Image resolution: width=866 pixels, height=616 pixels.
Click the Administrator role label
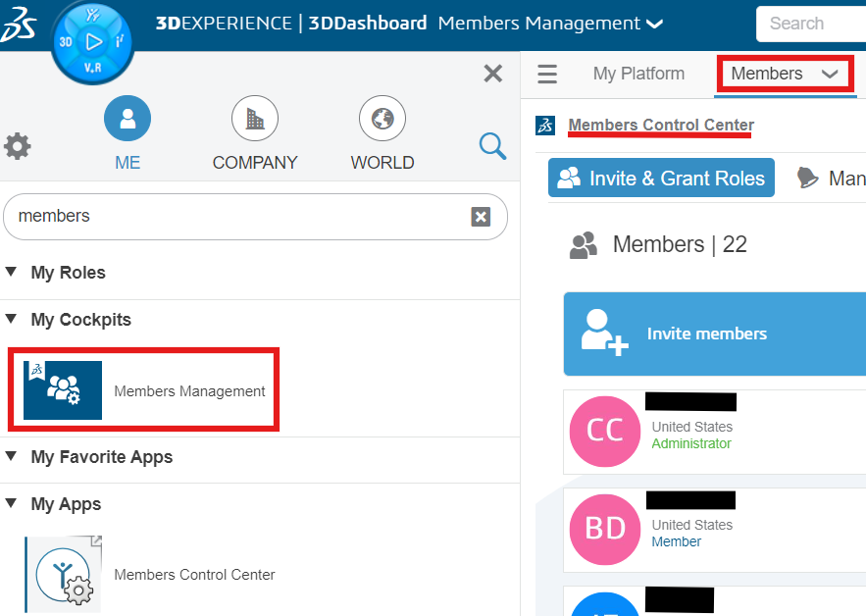[x=690, y=443]
